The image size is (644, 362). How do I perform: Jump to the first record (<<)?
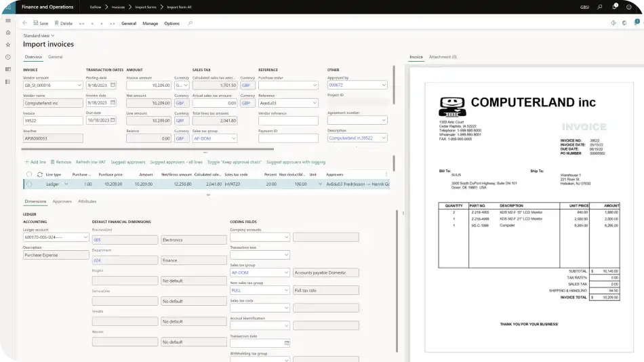coord(82,24)
